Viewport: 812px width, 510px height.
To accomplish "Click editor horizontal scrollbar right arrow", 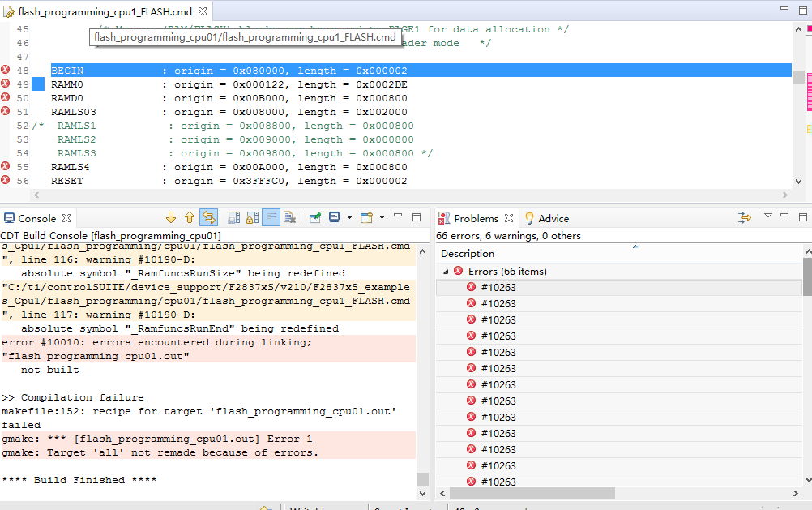I will [785, 195].
